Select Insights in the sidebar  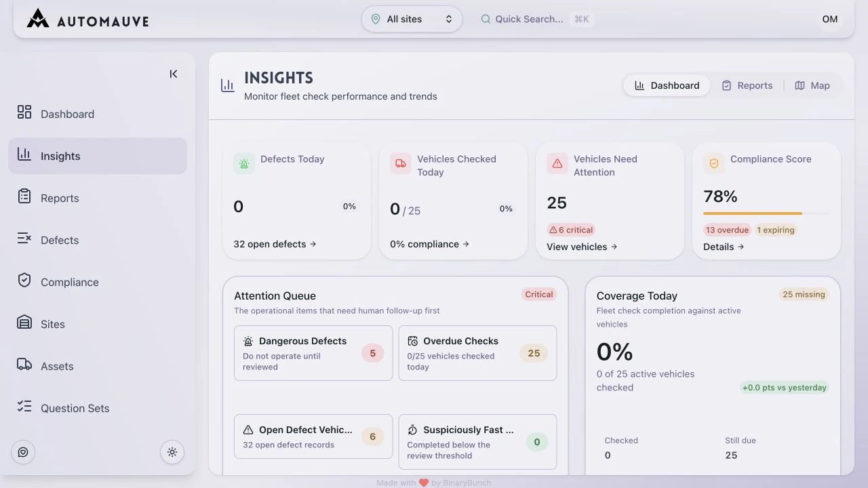click(98, 156)
